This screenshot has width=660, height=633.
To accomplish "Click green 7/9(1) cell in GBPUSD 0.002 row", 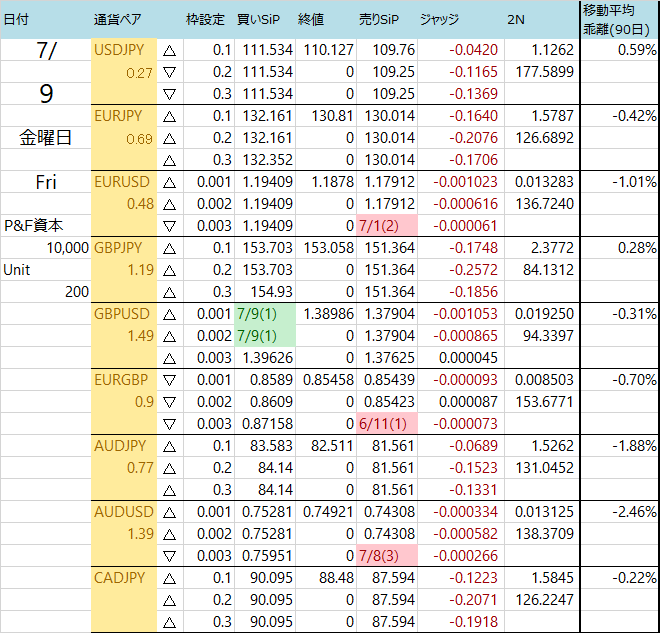I will (265, 336).
